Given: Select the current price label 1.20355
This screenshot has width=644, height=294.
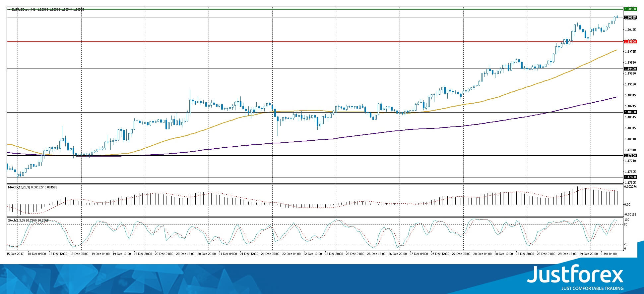Looking at the screenshot, I should 630,17.
